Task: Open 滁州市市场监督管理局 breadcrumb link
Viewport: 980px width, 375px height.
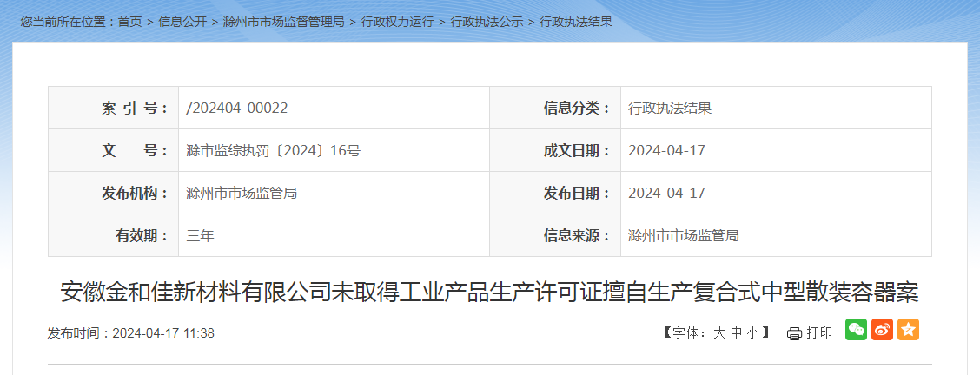Action: click(284, 22)
